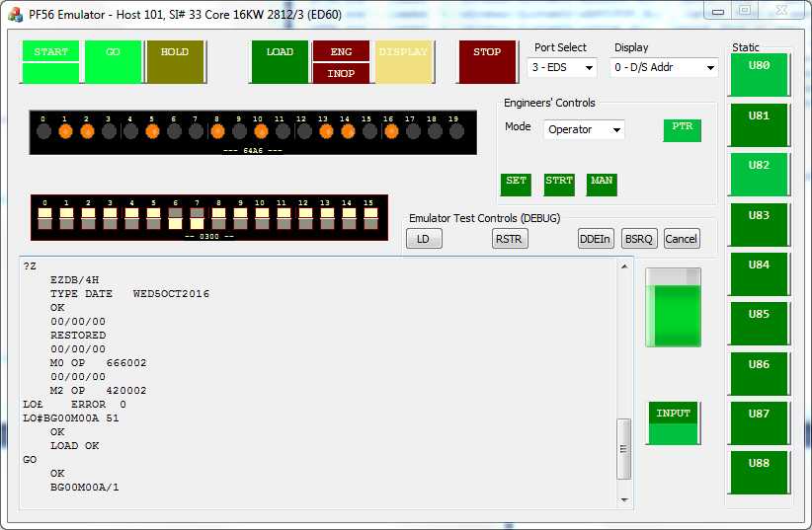The image size is (812, 530).
Task: Click 'TYPE DATE WED5OCT2016' console line
Action: (129, 293)
